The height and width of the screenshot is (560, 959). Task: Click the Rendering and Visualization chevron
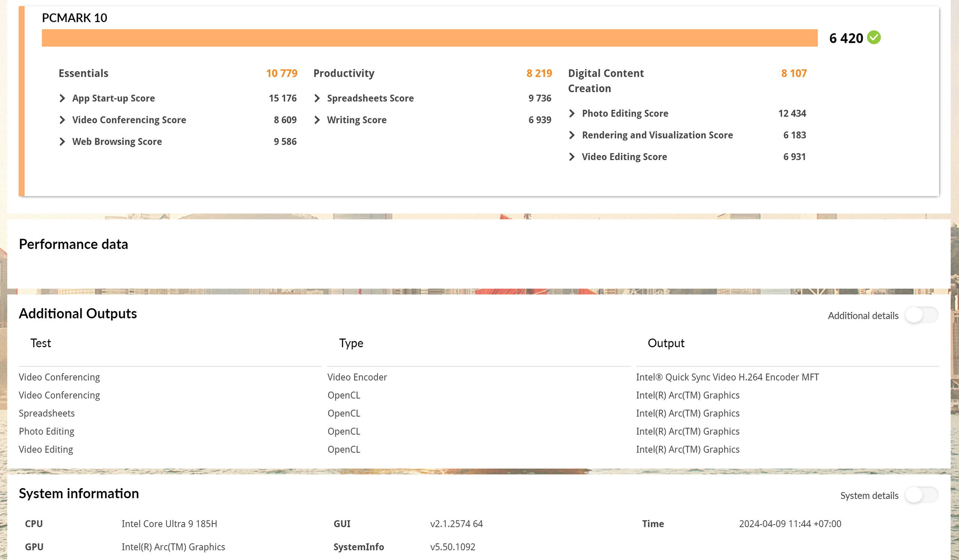click(572, 135)
